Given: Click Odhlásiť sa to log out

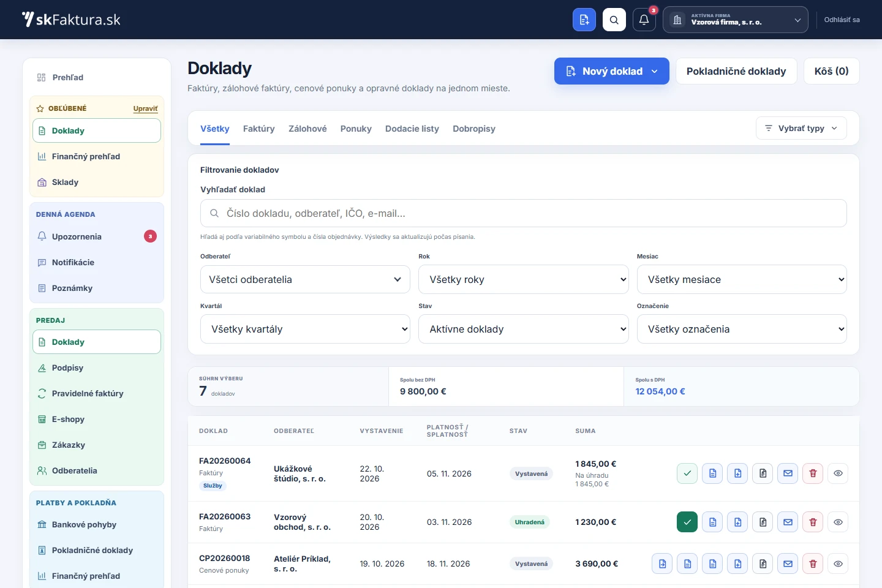Looking at the screenshot, I should point(842,20).
